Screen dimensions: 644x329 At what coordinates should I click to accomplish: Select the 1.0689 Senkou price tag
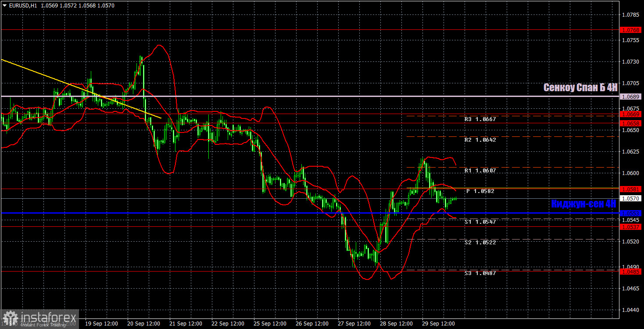[x=631, y=96]
